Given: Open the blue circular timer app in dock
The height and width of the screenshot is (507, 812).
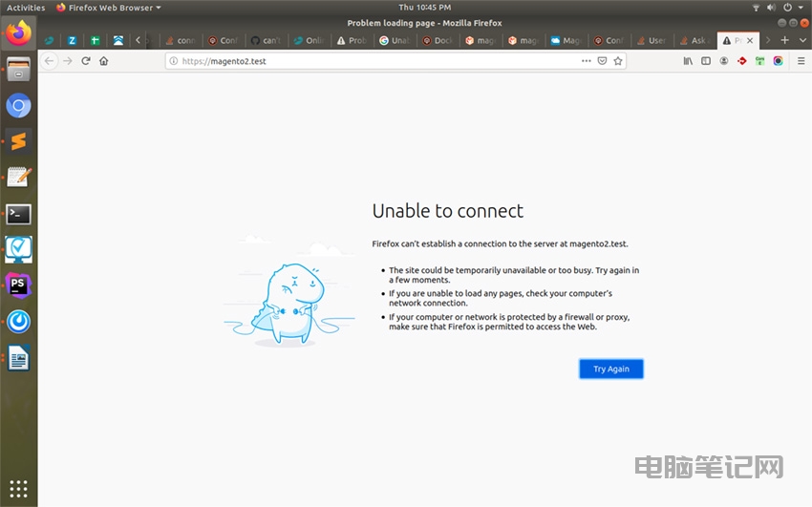Looking at the screenshot, I should point(19,321).
